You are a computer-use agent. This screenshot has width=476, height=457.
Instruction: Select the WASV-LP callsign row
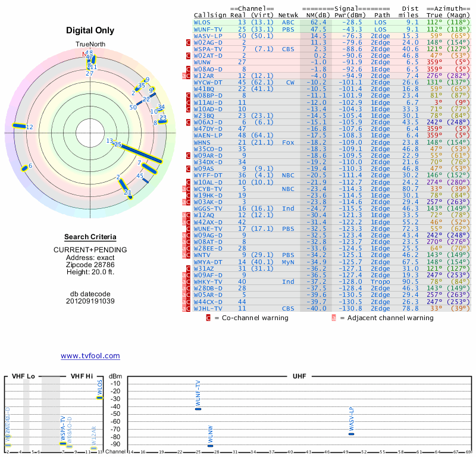[208, 36]
